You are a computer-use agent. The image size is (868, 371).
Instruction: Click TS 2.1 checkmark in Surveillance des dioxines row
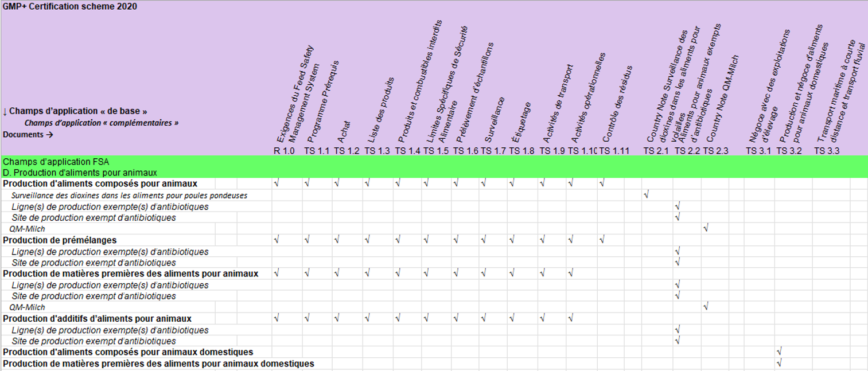click(647, 195)
